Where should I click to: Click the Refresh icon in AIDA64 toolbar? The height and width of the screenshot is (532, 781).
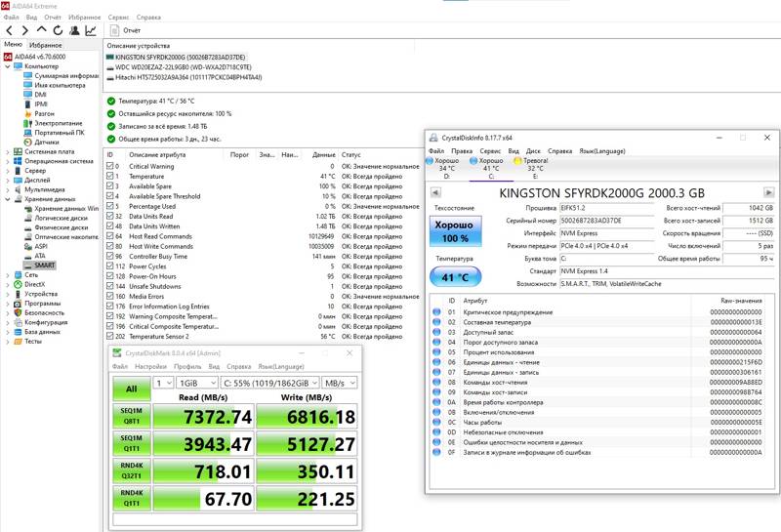(x=58, y=31)
